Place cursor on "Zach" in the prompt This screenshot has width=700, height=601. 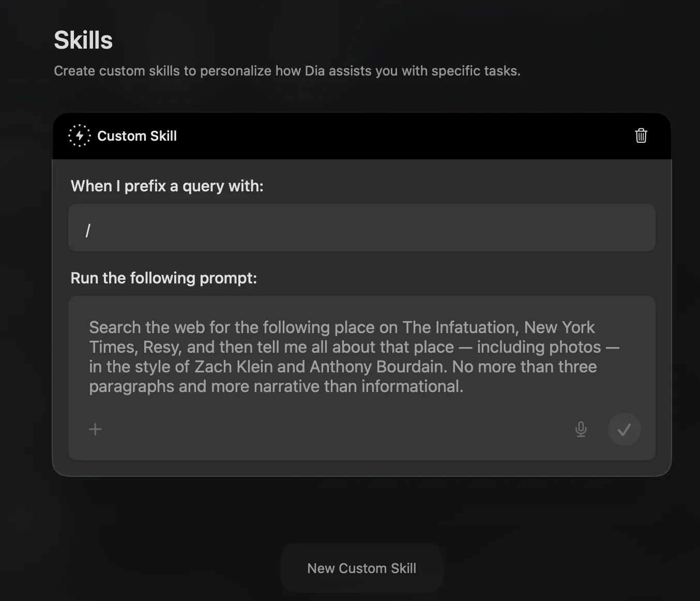coord(213,367)
